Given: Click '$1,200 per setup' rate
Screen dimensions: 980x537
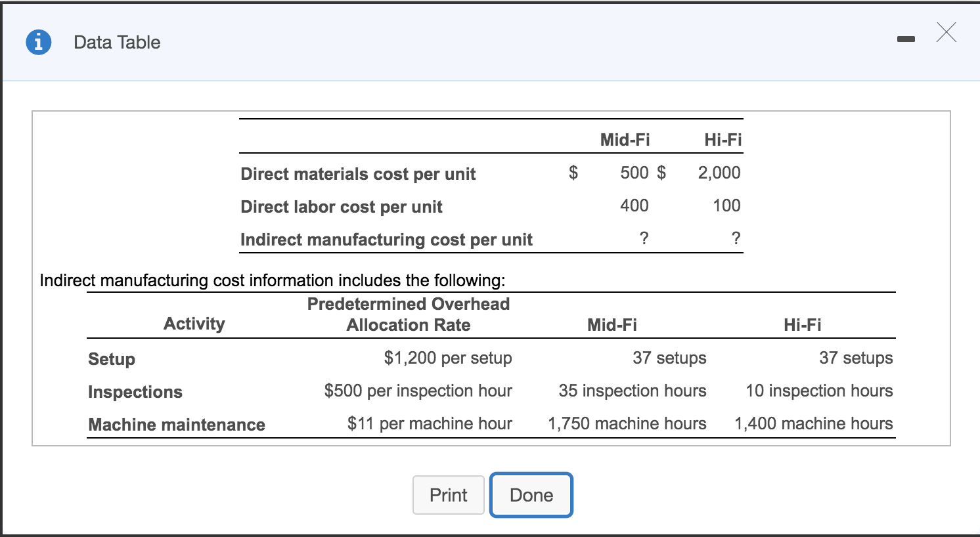Looking at the screenshot, I should pyautogui.click(x=448, y=358).
